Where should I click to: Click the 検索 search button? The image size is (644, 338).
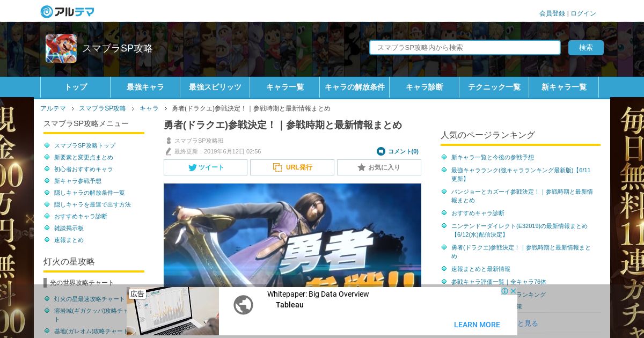coord(586,48)
